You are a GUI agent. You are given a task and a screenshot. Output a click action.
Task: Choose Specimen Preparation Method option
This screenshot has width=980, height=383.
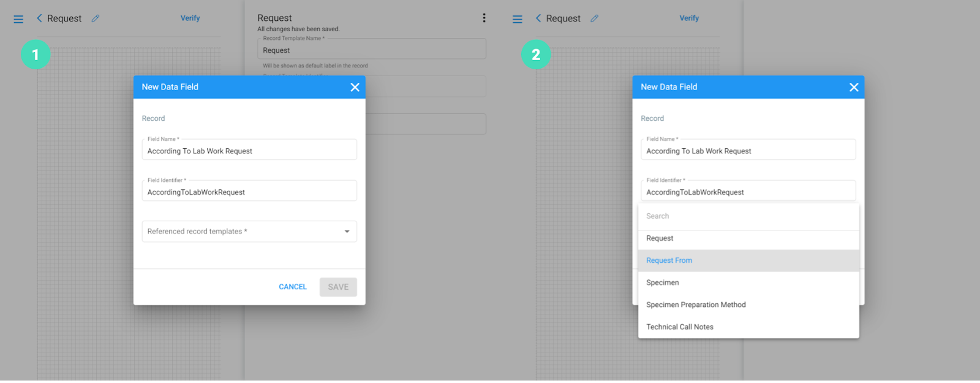748,305
